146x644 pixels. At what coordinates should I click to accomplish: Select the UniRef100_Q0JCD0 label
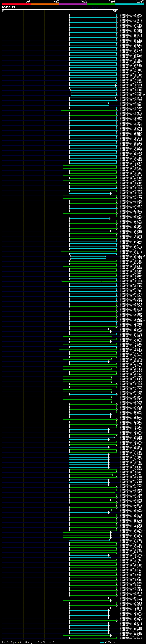131,65
